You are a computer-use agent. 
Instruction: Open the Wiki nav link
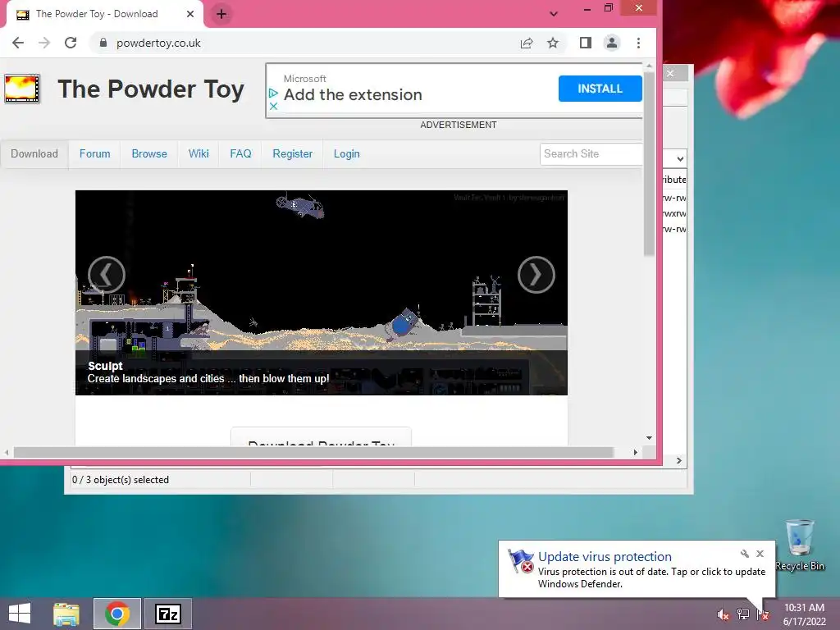(x=199, y=153)
